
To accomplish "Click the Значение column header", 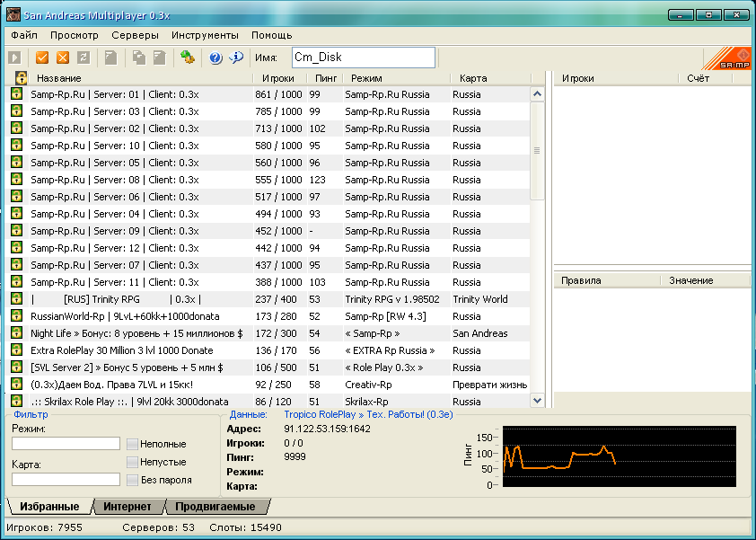I will [x=705, y=280].
